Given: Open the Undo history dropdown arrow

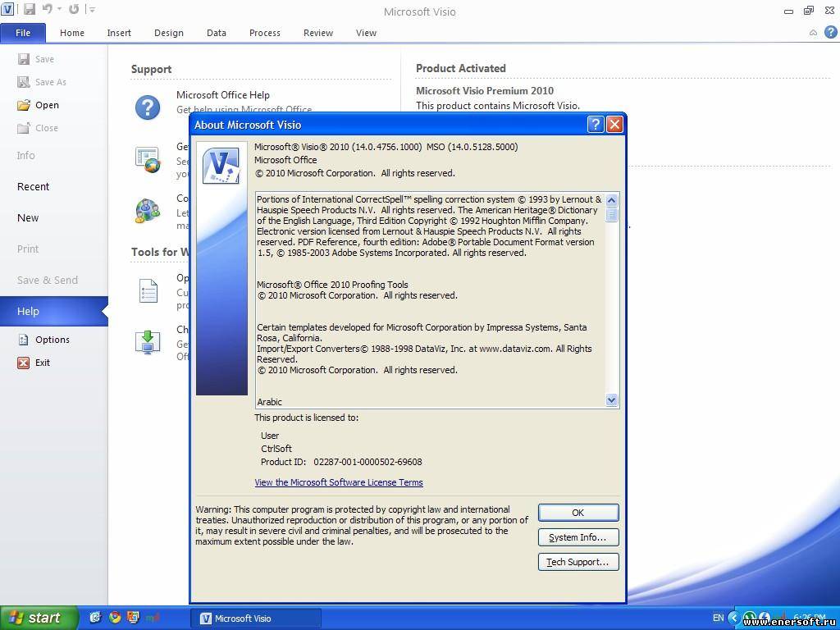Looking at the screenshot, I should [59, 9].
